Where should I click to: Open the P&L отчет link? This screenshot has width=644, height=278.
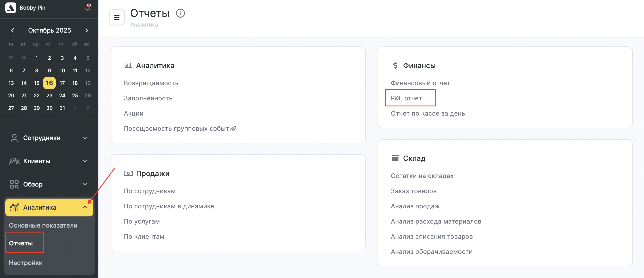tap(406, 98)
